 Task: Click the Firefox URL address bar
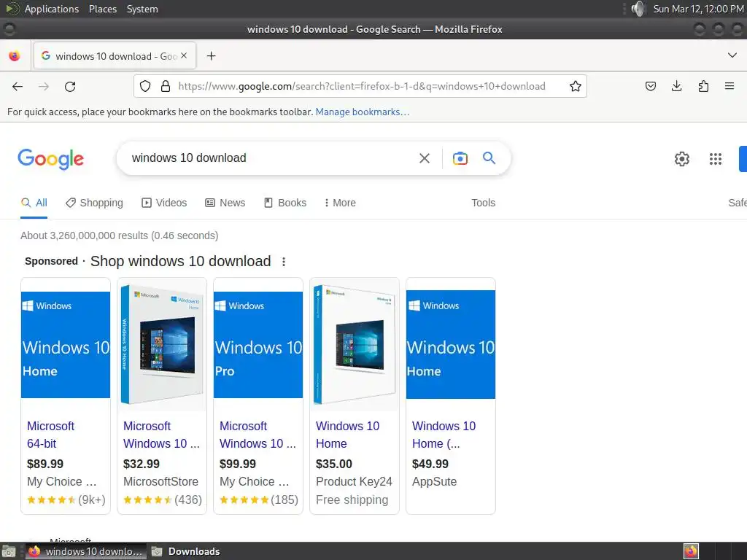tap(362, 86)
